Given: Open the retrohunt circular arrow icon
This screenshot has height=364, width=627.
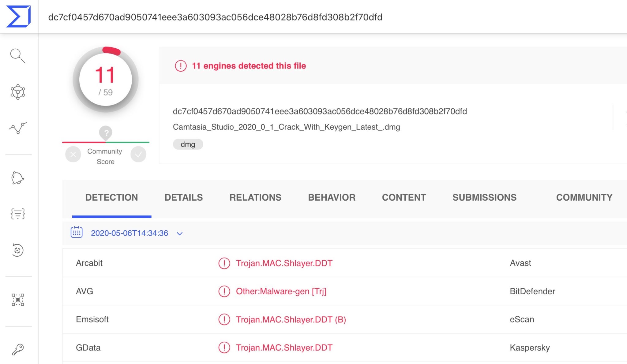Looking at the screenshot, I should (18, 250).
